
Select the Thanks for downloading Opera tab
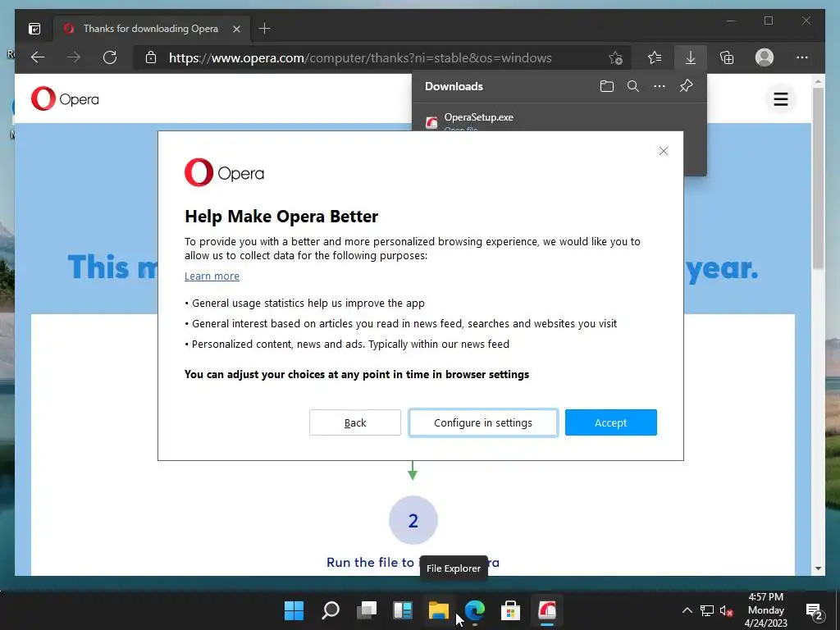pos(151,29)
